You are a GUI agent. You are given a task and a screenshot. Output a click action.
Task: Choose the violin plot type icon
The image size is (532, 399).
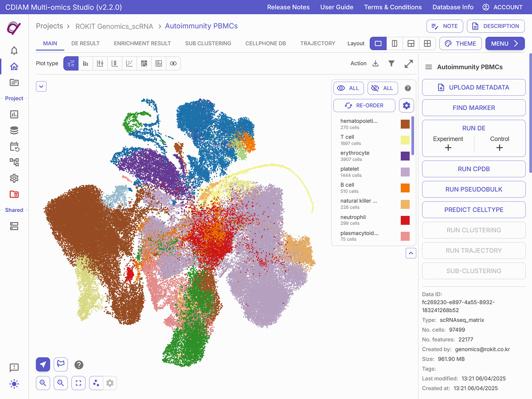pyautogui.click(x=100, y=63)
